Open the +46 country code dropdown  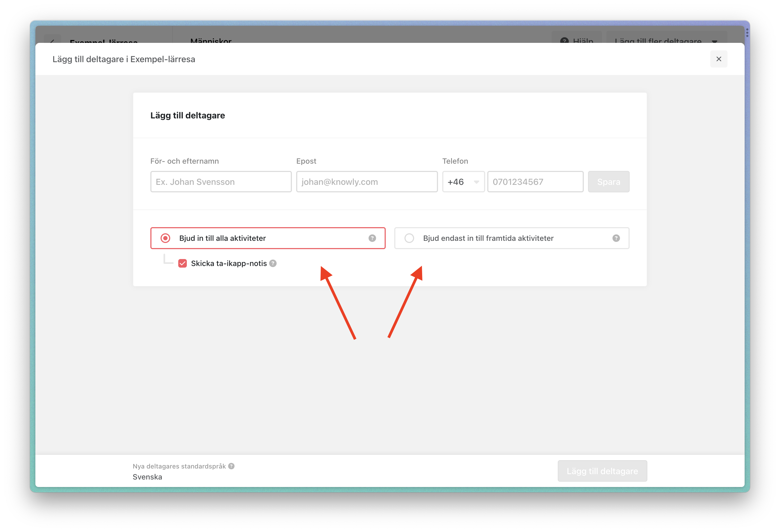[x=463, y=182]
